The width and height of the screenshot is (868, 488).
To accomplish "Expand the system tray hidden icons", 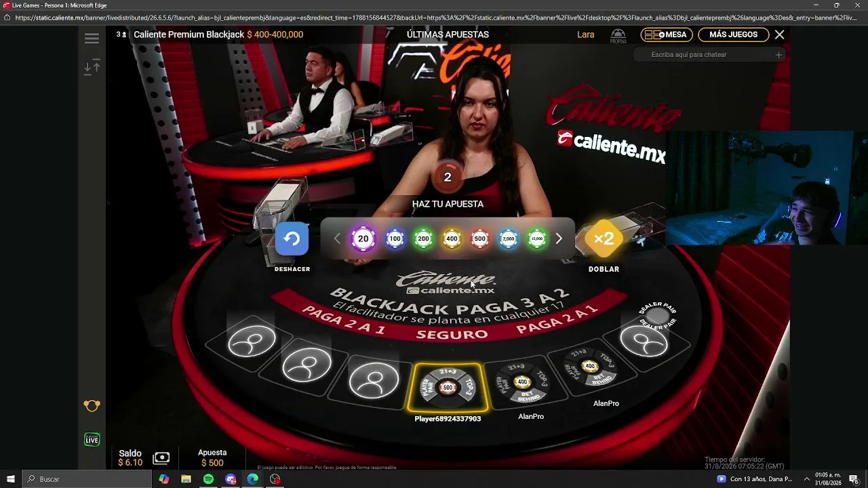I will tap(807, 479).
